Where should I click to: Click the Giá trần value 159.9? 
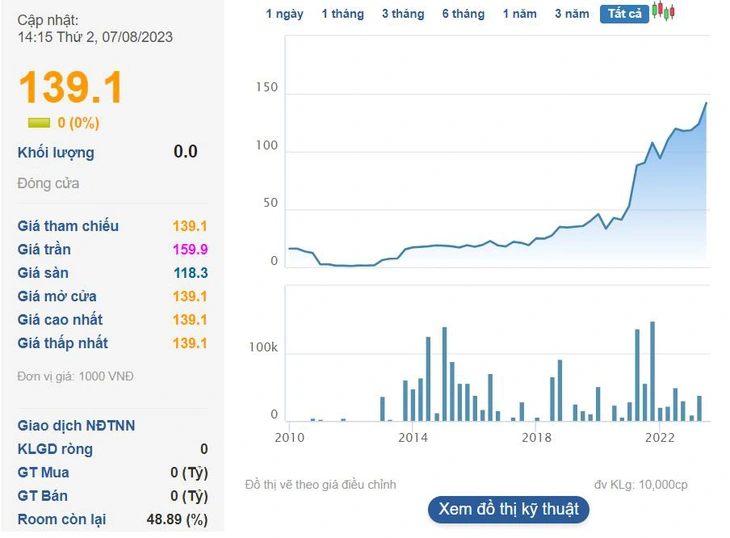pyautogui.click(x=190, y=249)
